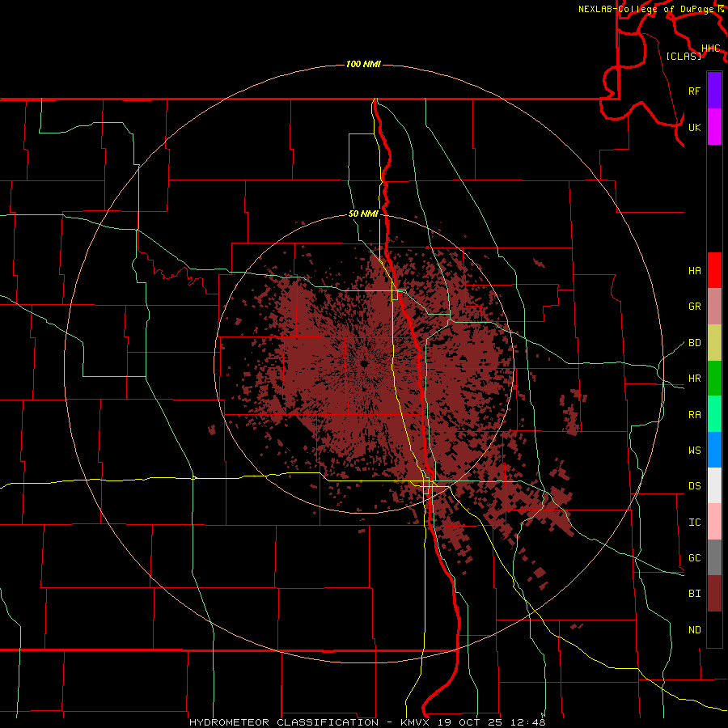Screen dimensions: 728x728
Task: Click the BD yellow legend swatch
Action: pos(714,342)
